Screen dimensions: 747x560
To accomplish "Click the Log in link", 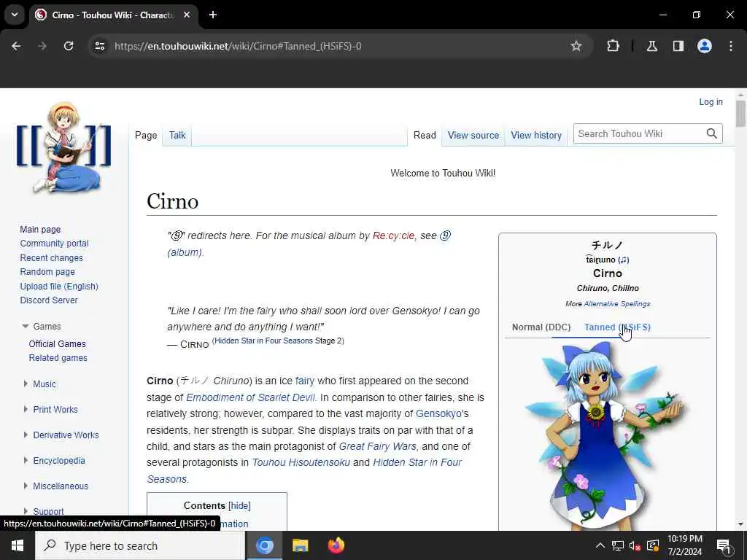I will click(711, 102).
